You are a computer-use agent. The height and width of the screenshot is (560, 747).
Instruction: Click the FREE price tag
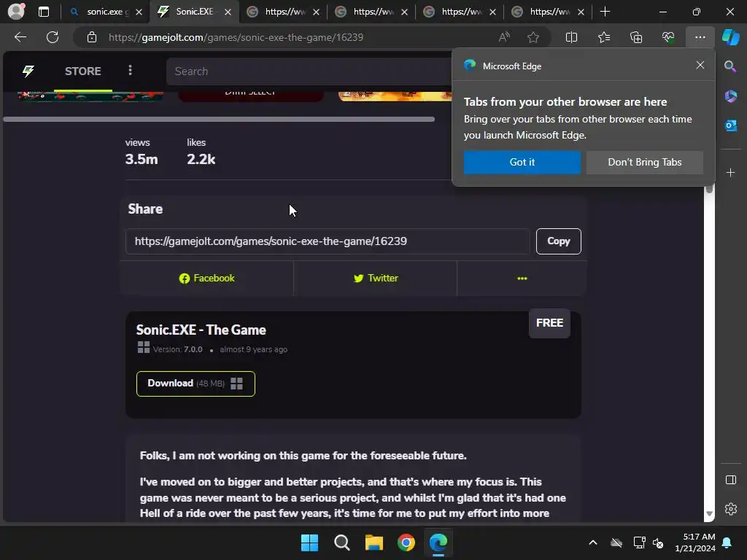coord(549,323)
